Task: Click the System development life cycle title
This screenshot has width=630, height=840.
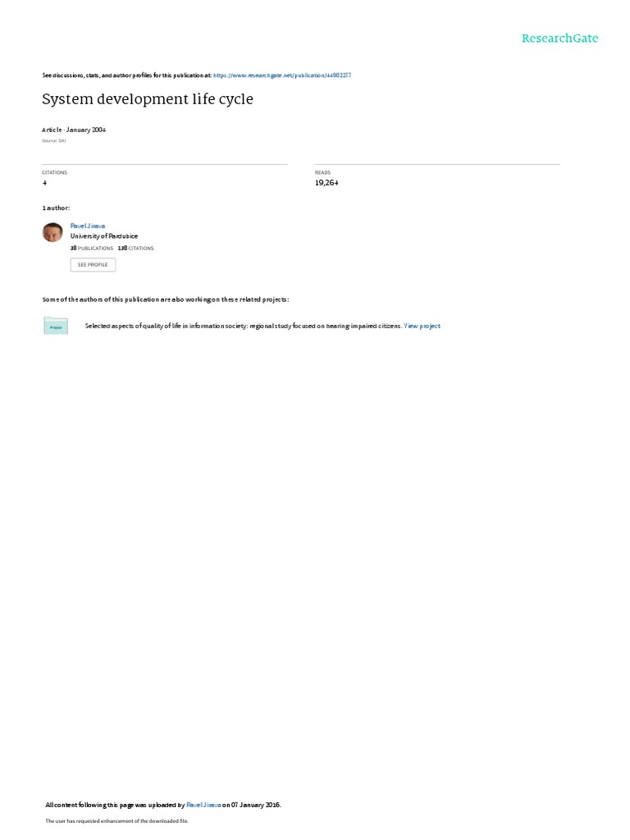Action: click(x=148, y=99)
